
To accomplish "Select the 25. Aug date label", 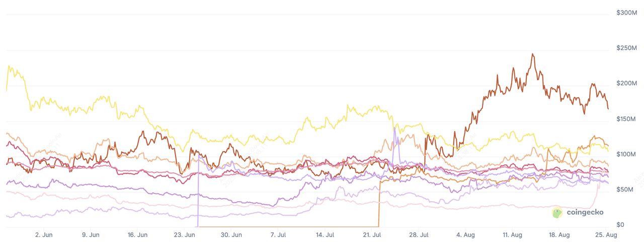I will tap(607, 235).
